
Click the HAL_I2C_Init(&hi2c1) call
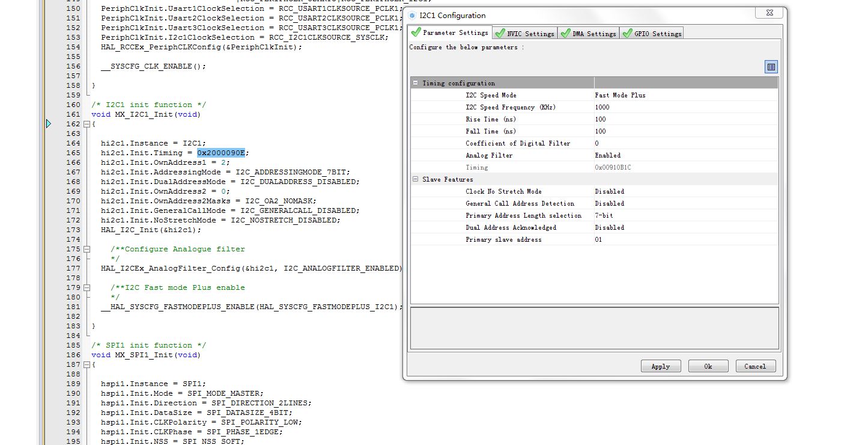(151, 230)
